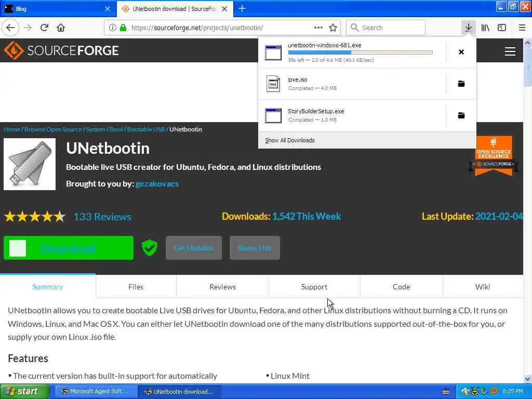Close the Blog tab

(108, 9)
